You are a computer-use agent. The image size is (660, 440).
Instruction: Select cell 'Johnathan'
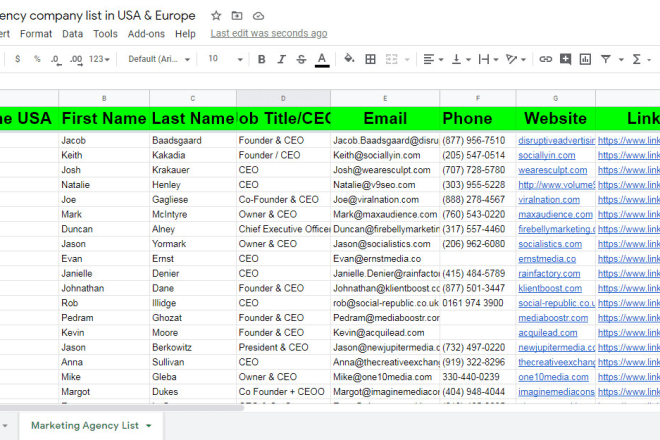[104, 288]
